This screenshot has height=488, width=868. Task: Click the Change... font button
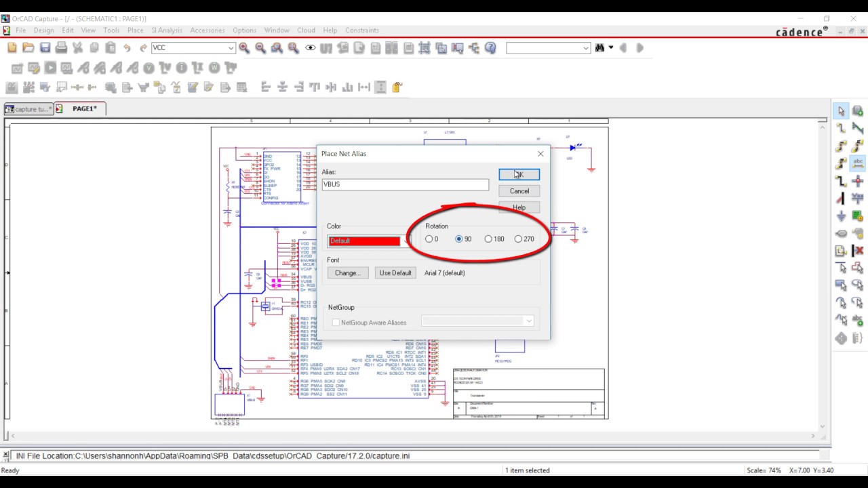pyautogui.click(x=347, y=272)
